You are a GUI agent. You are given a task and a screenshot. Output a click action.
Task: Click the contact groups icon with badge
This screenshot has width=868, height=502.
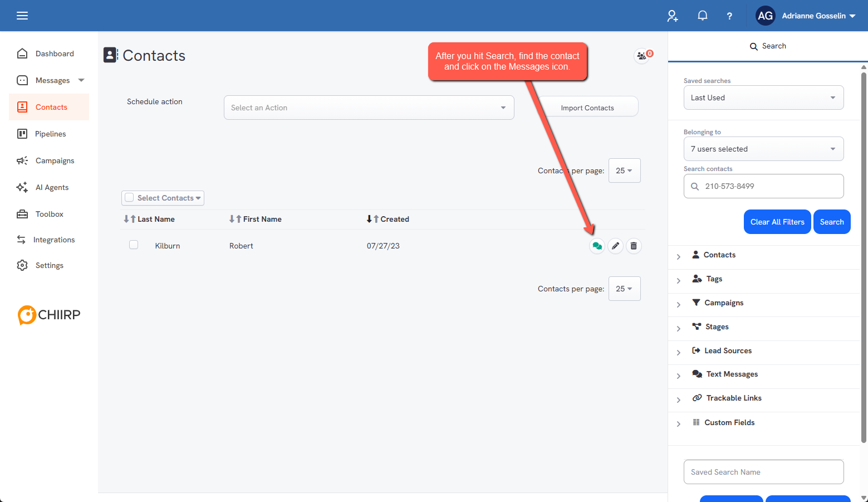pyautogui.click(x=643, y=56)
